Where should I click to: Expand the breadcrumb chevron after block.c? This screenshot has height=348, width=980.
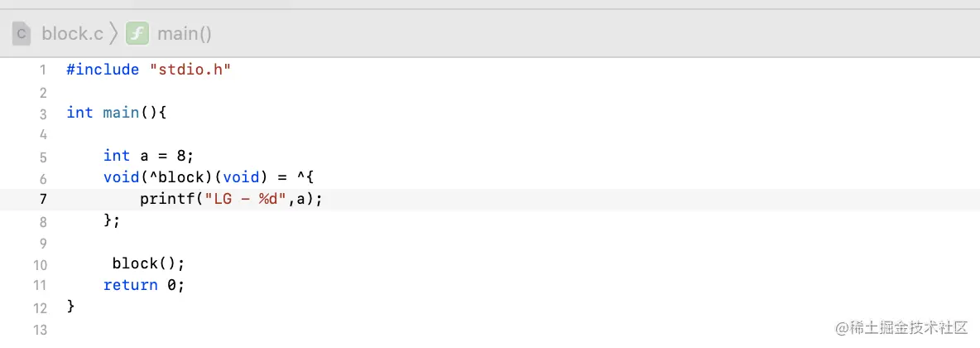pos(114,34)
